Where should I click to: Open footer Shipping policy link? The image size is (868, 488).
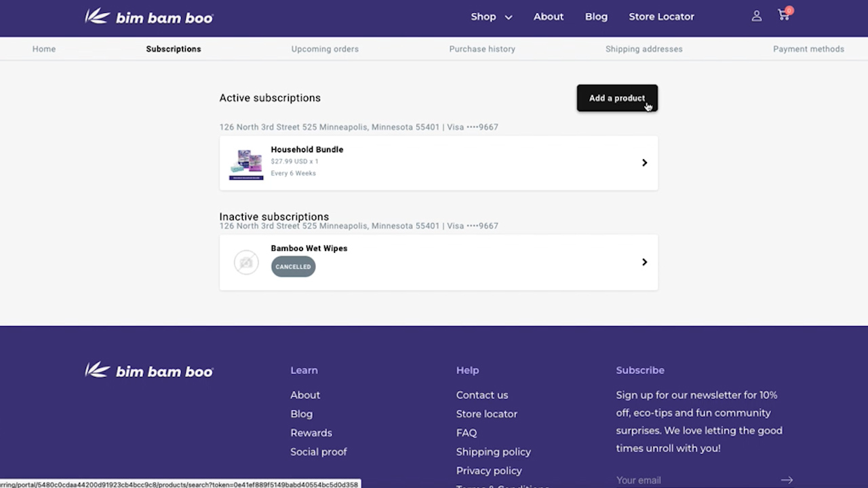click(x=494, y=452)
